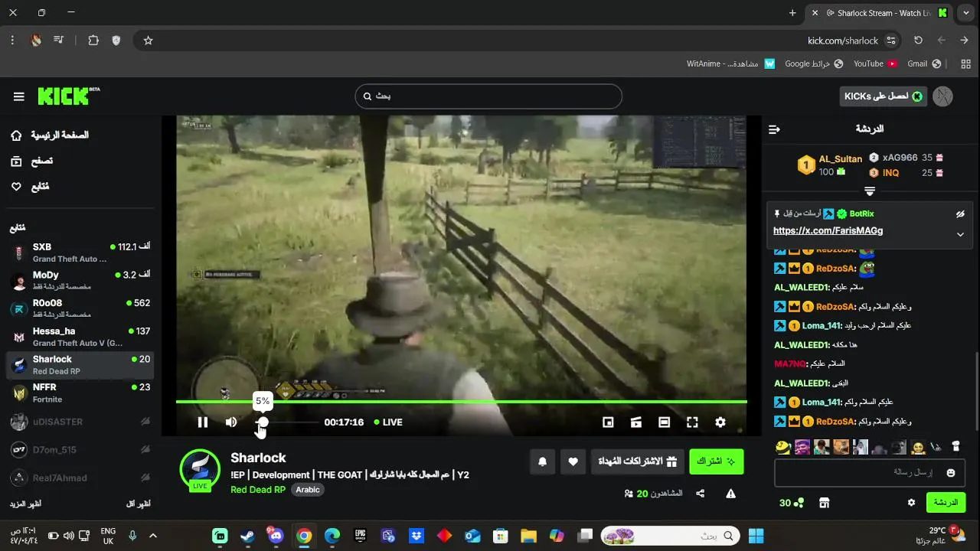The image size is (980, 551).
Task: Open the user profile avatar menu
Action: (943, 96)
